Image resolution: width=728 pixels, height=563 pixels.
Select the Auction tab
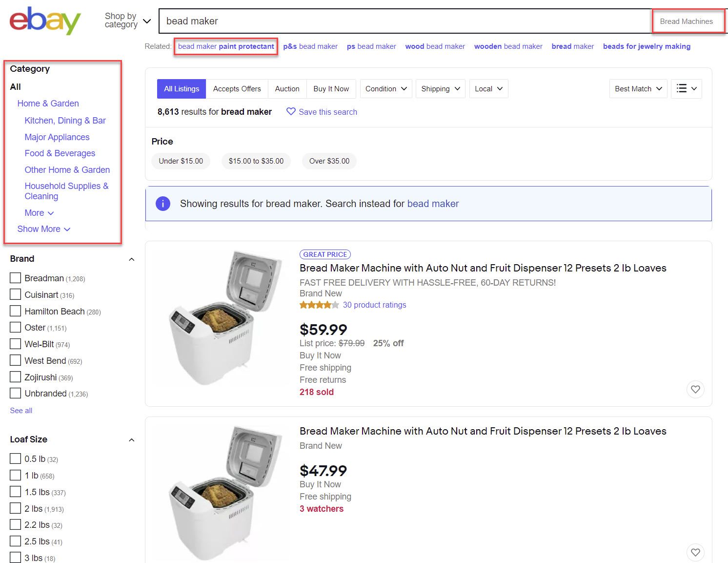tap(287, 88)
